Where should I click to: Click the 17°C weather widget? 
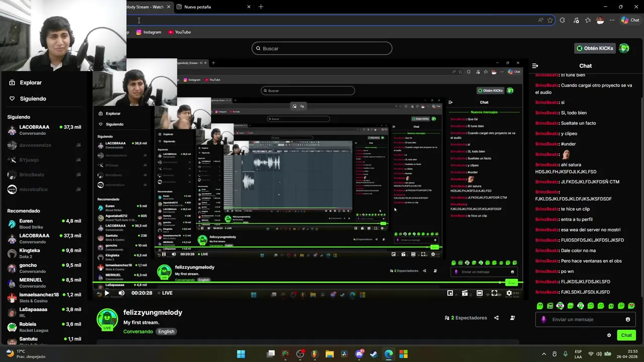pyautogui.click(x=25, y=354)
